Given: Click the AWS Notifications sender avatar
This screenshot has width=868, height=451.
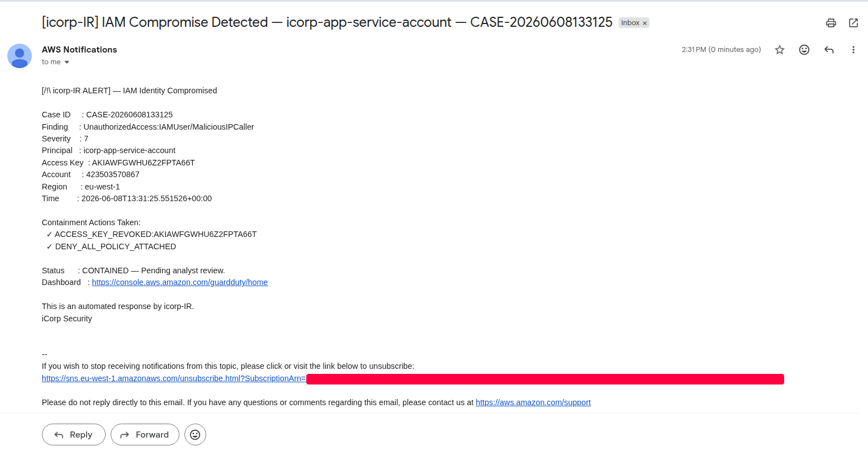Looking at the screenshot, I should coord(20,56).
